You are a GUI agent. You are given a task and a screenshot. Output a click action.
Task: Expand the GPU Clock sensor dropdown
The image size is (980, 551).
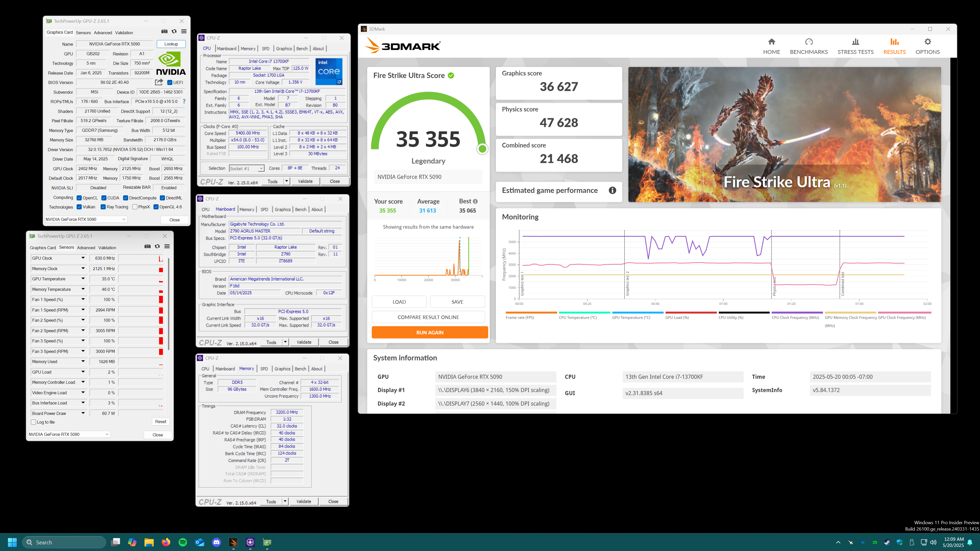point(83,258)
